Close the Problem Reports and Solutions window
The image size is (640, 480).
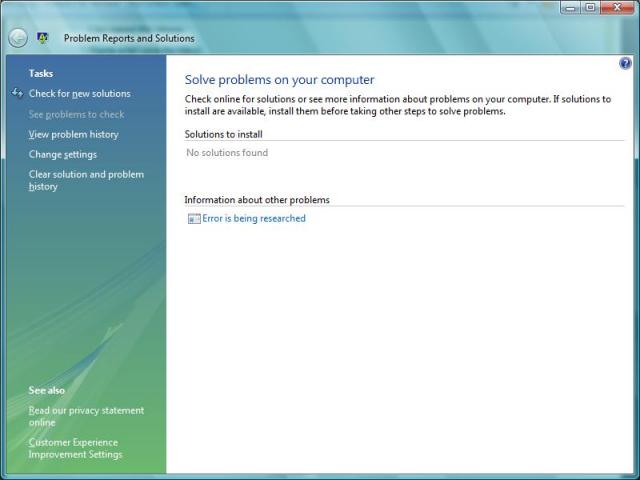pyautogui.click(x=617, y=7)
